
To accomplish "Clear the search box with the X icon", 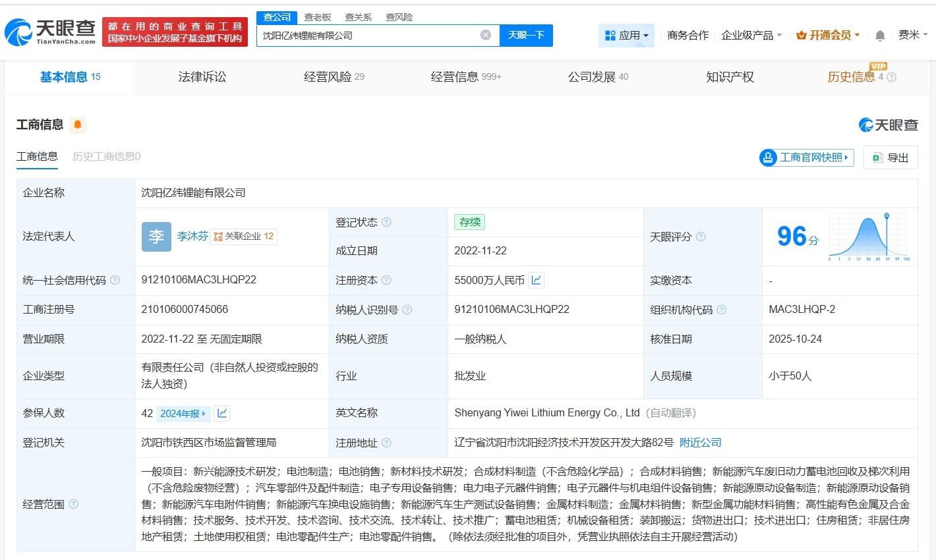I will pos(485,35).
